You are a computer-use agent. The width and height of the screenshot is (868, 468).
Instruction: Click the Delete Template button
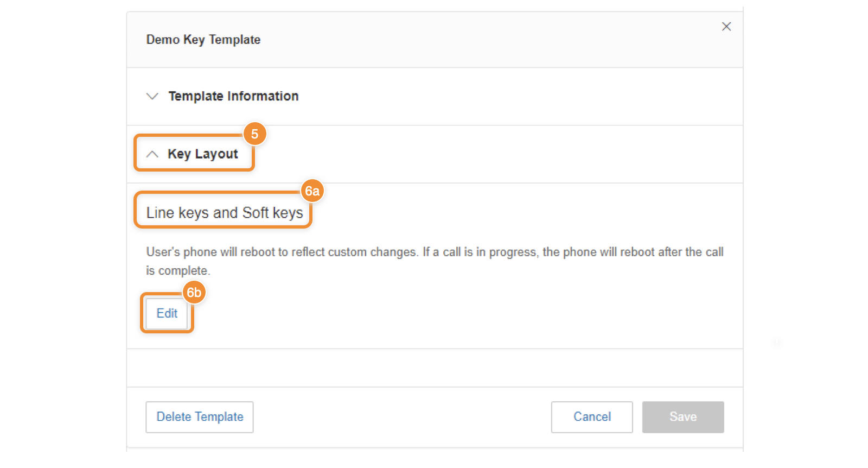tap(200, 417)
